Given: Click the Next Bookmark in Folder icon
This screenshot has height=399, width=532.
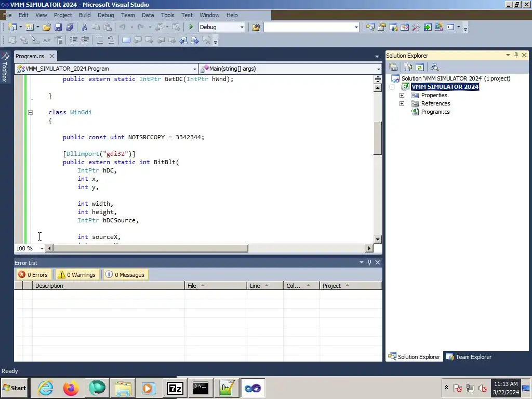Looking at the screenshot, I should tap(172, 41).
